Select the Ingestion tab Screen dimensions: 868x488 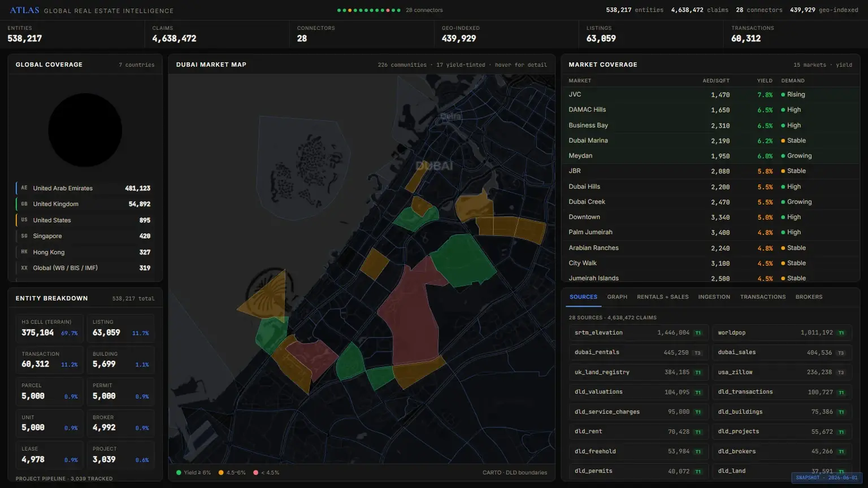pyautogui.click(x=714, y=297)
